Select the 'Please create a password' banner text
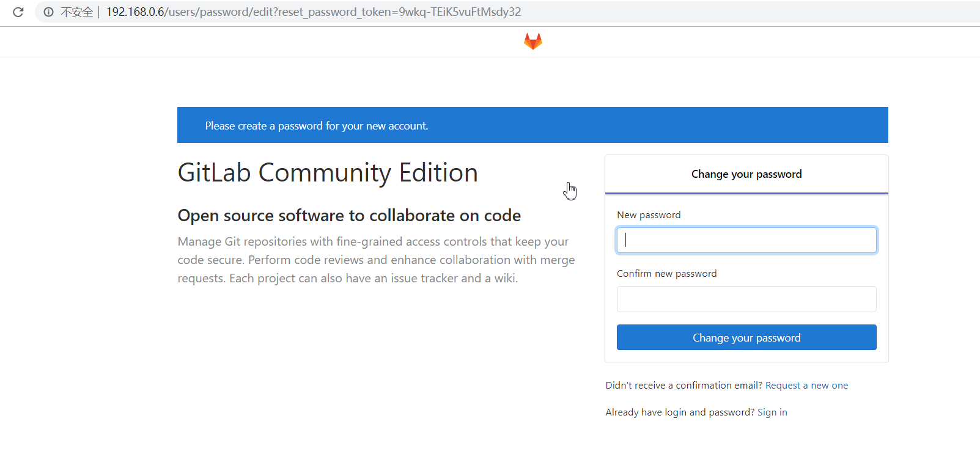The image size is (980, 465). (317, 126)
